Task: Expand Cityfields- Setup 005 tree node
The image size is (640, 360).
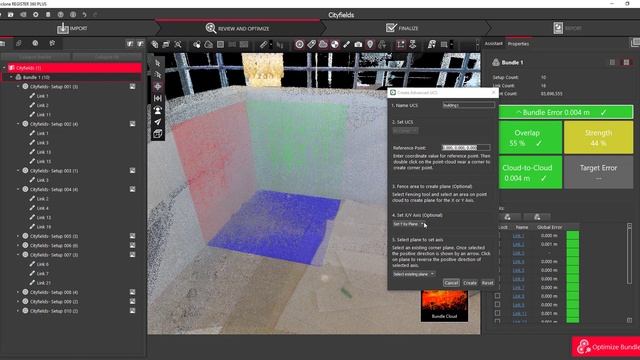Action: 18,236
